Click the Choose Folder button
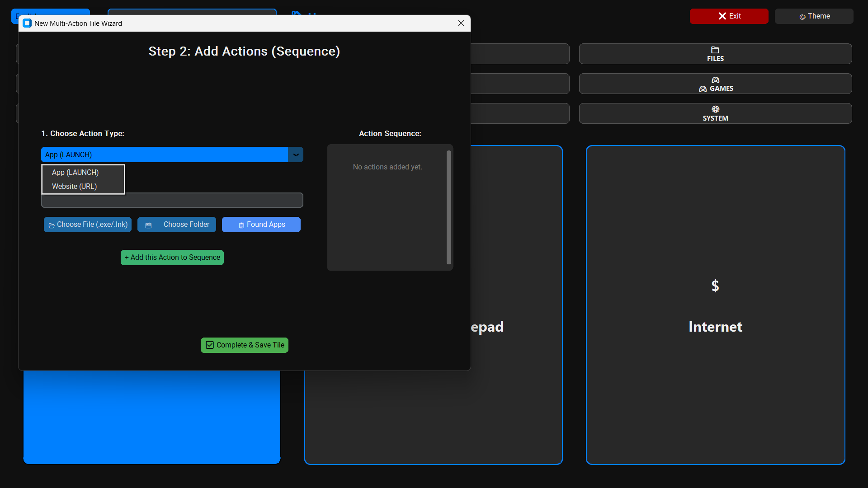 click(x=177, y=225)
